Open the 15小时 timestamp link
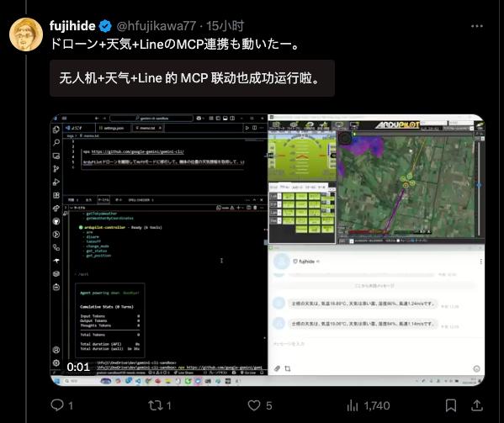504x423 pixels. coord(225,26)
